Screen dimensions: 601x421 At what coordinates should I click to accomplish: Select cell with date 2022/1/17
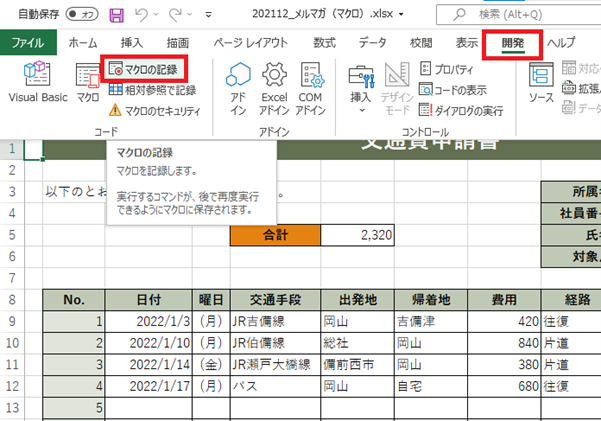point(148,386)
